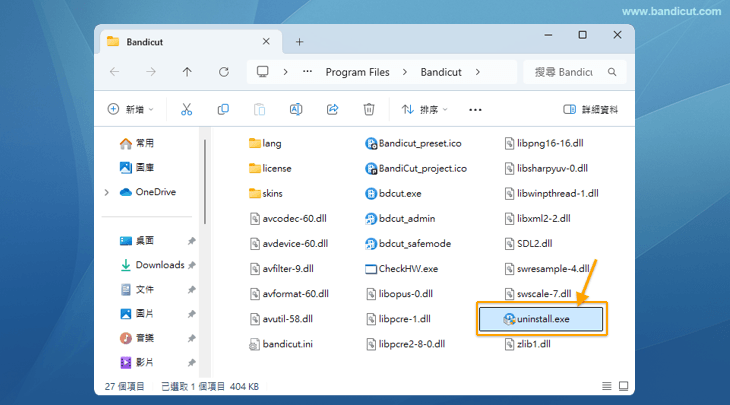Open the skins folder
The height and width of the screenshot is (405, 730).
click(x=266, y=194)
